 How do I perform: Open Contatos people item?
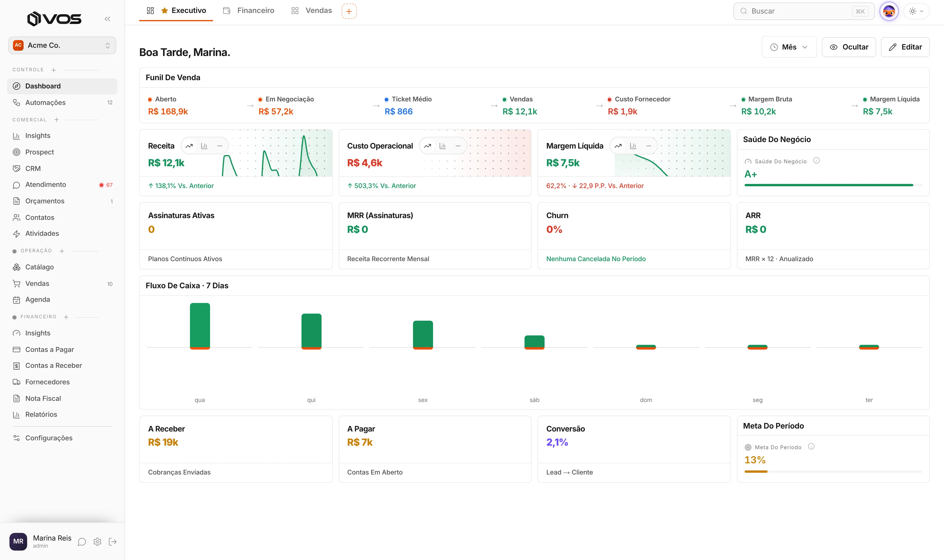[62, 218]
